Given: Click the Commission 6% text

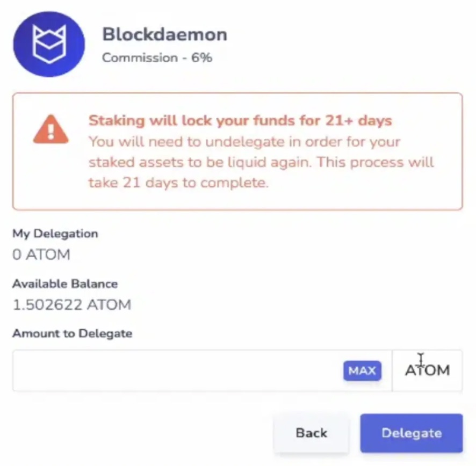Looking at the screenshot, I should pyautogui.click(x=157, y=58).
